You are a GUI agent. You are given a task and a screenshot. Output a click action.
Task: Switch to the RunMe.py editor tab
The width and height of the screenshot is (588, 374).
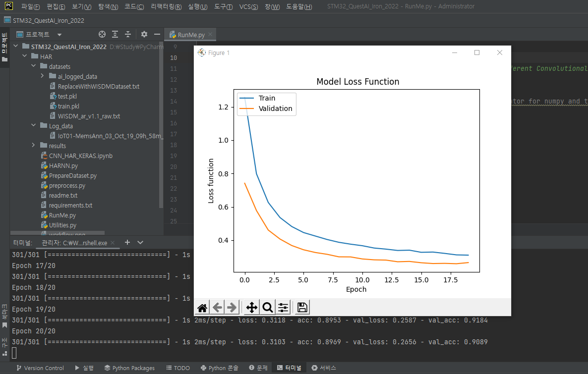[x=191, y=35]
